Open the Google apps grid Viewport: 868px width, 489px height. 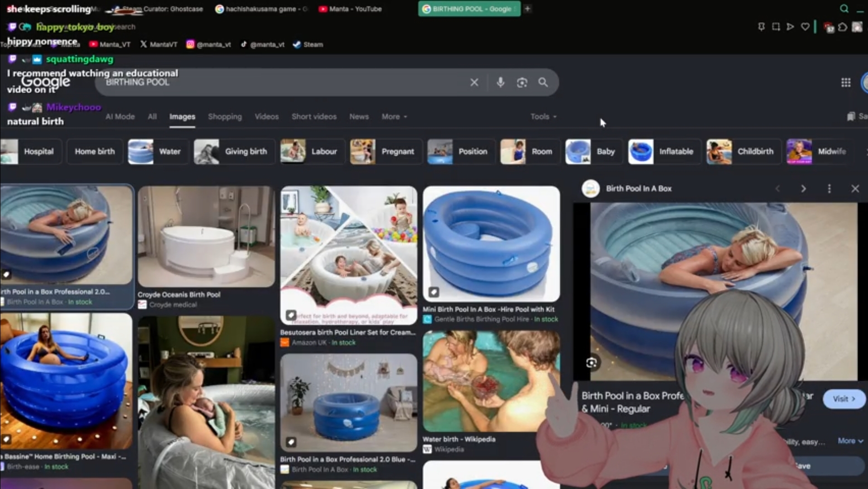pyautogui.click(x=846, y=82)
